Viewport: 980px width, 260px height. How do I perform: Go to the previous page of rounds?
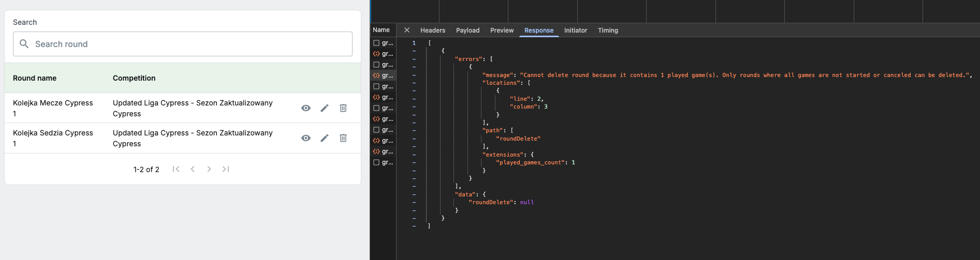point(193,169)
